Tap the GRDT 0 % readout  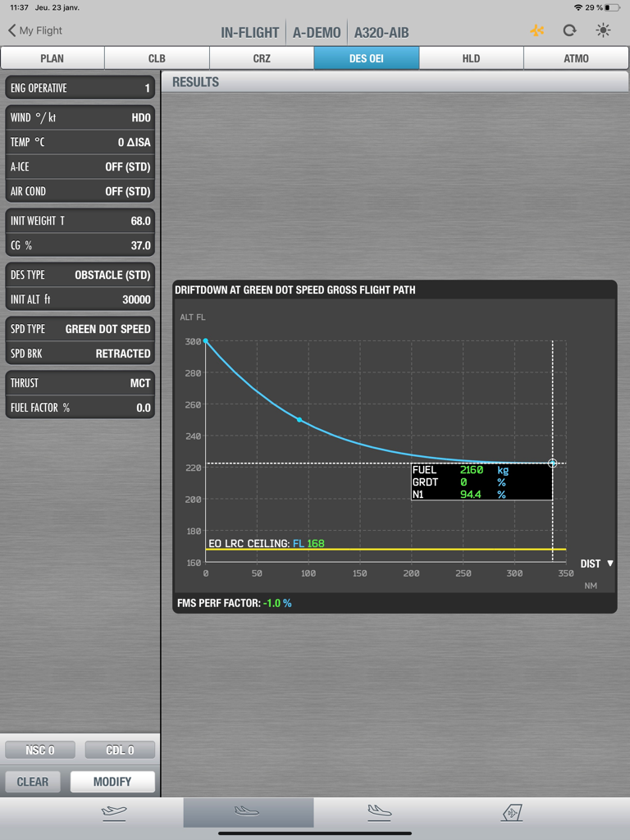point(459,482)
